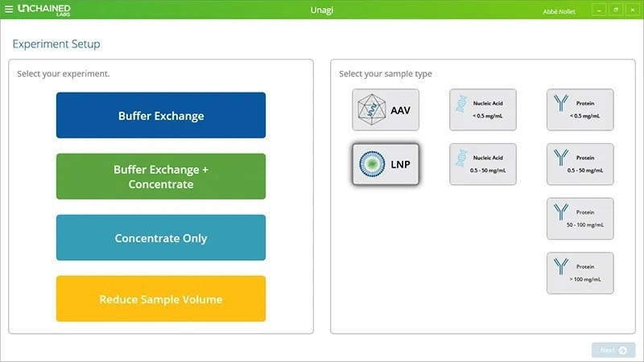
Task: Choose Buffer Exchange + Concentrate experiment
Action: (x=161, y=177)
